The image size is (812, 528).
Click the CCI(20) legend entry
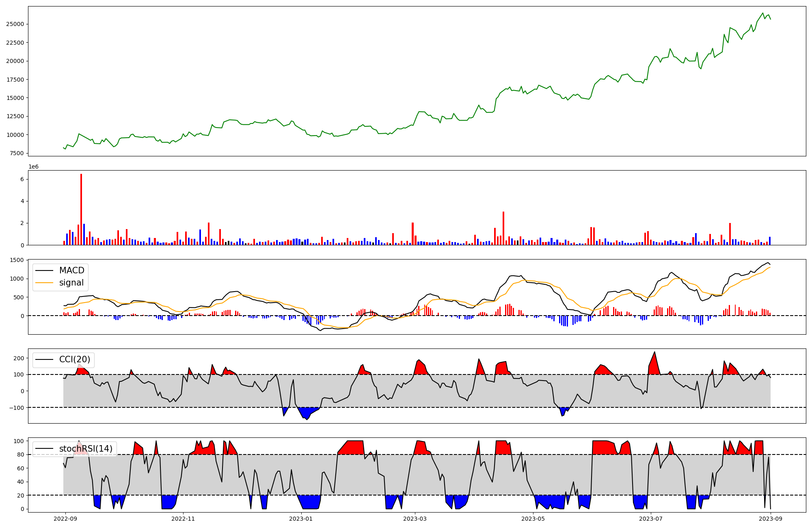(74, 359)
